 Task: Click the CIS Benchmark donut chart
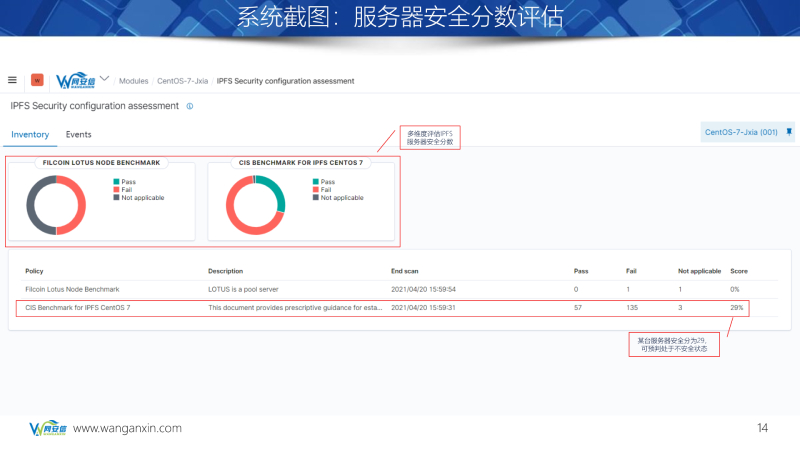[256, 205]
